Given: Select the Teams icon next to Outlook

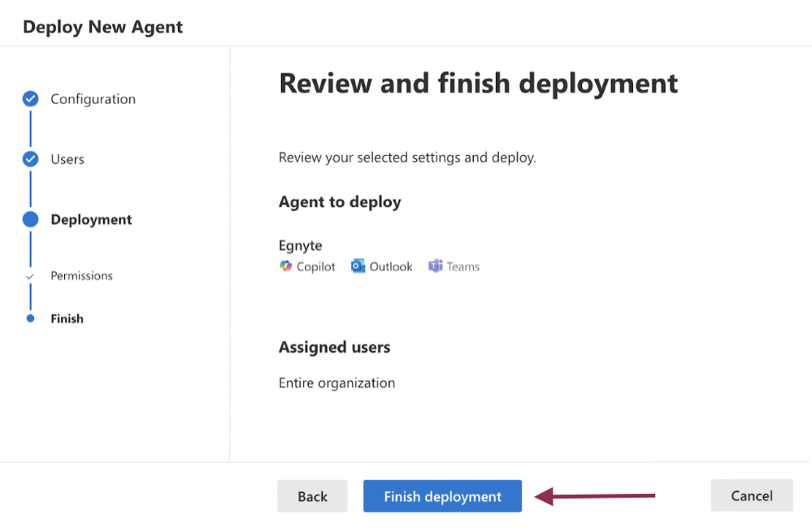Looking at the screenshot, I should tap(436, 266).
